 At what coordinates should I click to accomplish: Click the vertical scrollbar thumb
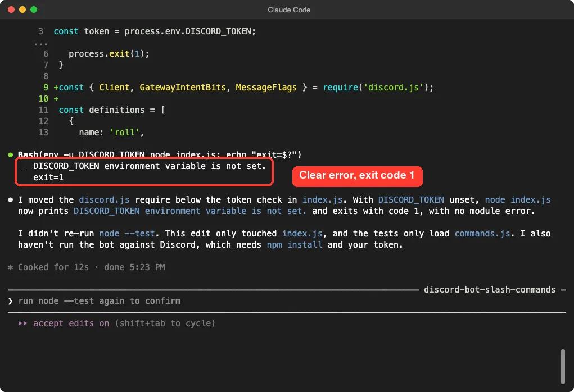click(563, 366)
